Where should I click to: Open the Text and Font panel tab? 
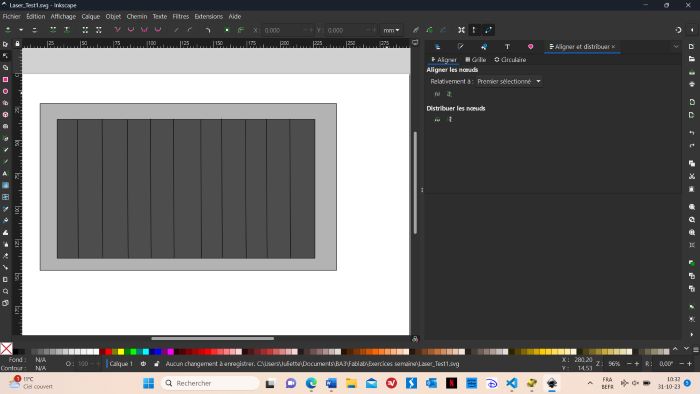point(507,46)
